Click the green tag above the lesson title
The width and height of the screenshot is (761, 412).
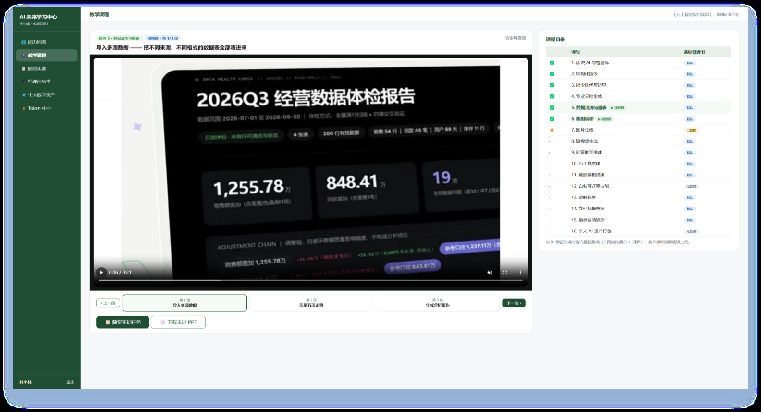(118, 38)
